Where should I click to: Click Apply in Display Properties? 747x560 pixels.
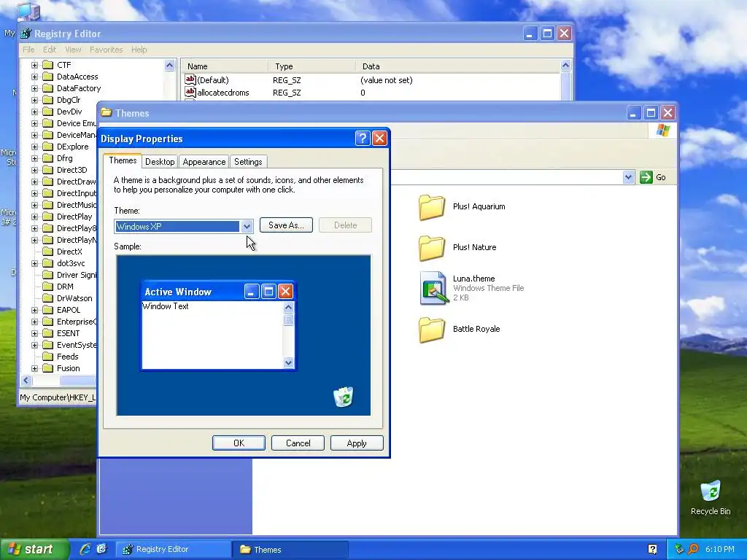pyautogui.click(x=357, y=443)
